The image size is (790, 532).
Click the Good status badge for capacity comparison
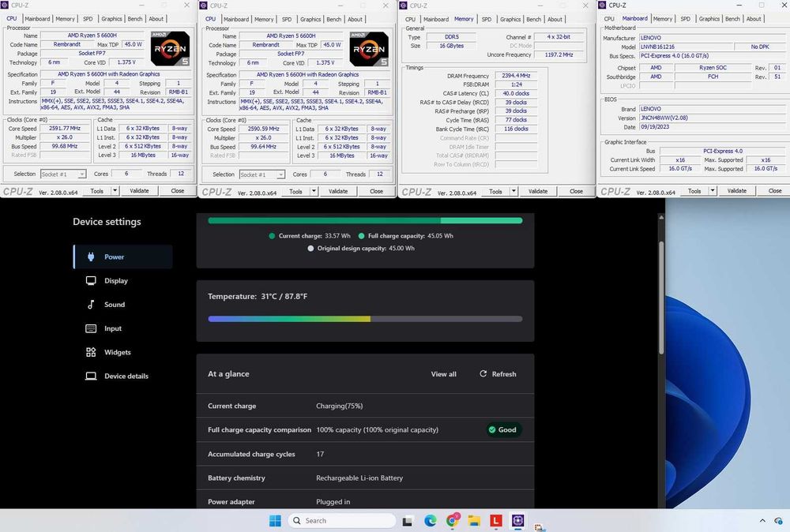coord(503,430)
